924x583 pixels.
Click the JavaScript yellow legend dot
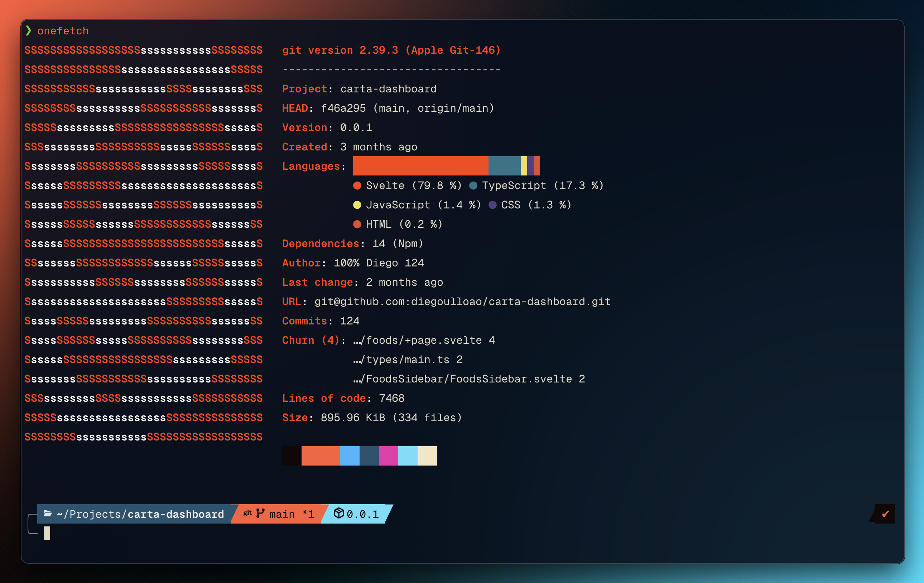pyautogui.click(x=357, y=205)
